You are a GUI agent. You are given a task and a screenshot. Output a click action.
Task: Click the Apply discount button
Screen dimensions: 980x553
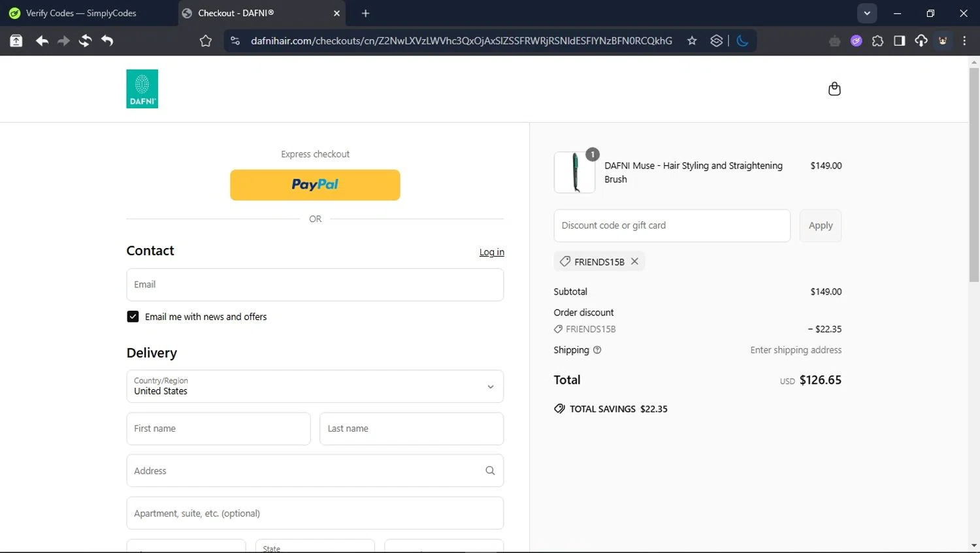pyautogui.click(x=821, y=225)
